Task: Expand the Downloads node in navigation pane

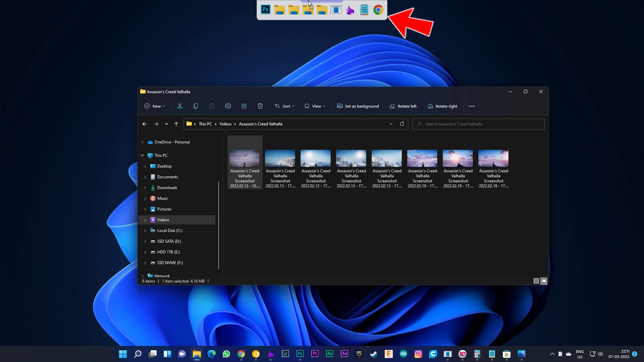Action: coord(145,187)
